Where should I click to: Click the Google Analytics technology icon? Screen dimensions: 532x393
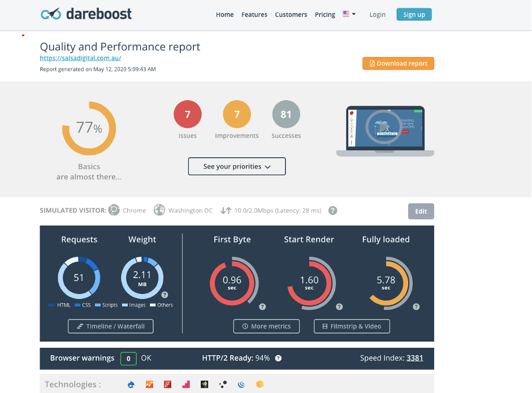149,384
